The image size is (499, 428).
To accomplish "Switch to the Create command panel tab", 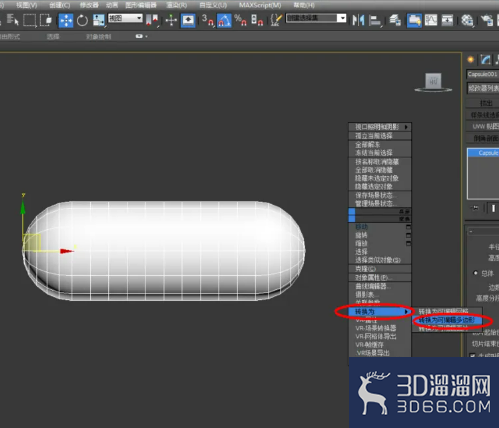I will pyautogui.click(x=471, y=60).
